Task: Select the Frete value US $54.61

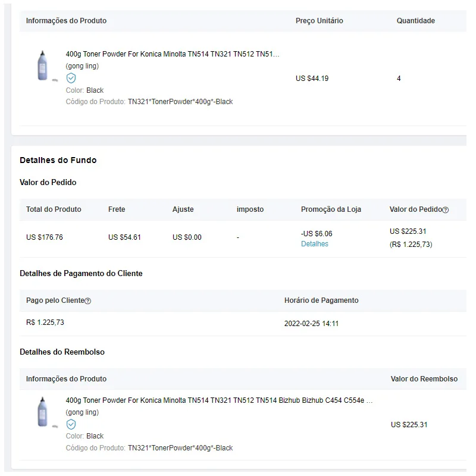Action: click(124, 237)
